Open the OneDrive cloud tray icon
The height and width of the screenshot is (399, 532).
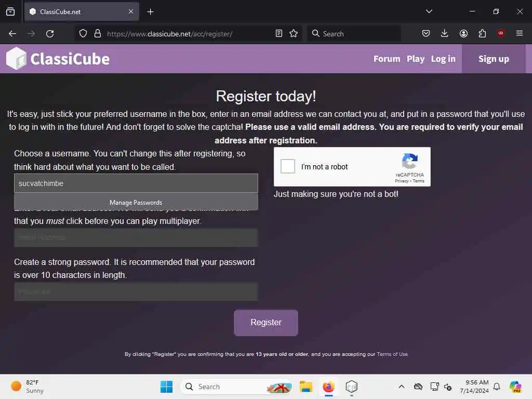click(x=418, y=387)
